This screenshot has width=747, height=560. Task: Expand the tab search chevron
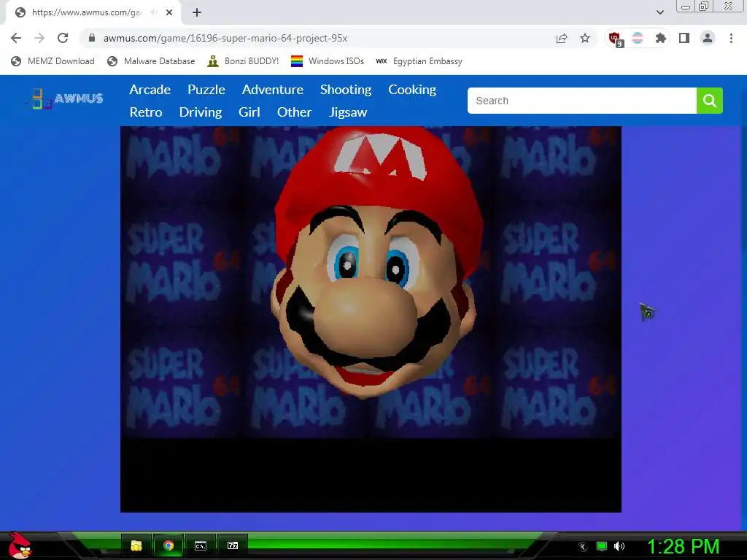click(659, 12)
